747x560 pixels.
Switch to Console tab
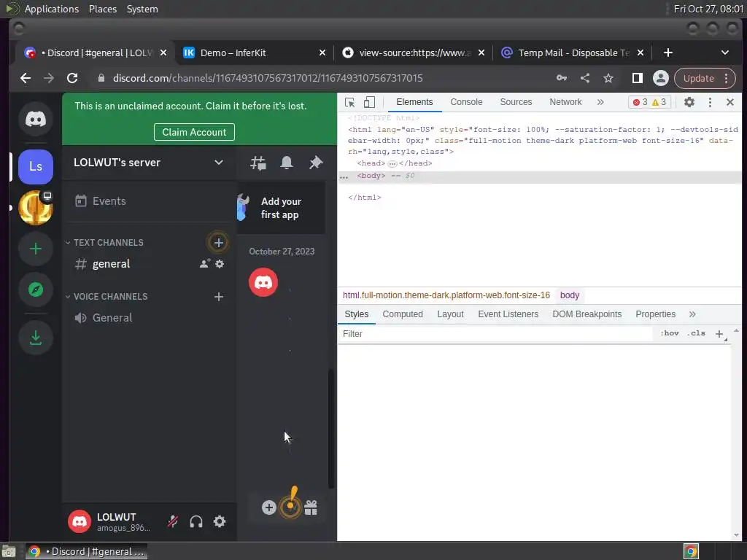pyautogui.click(x=466, y=102)
